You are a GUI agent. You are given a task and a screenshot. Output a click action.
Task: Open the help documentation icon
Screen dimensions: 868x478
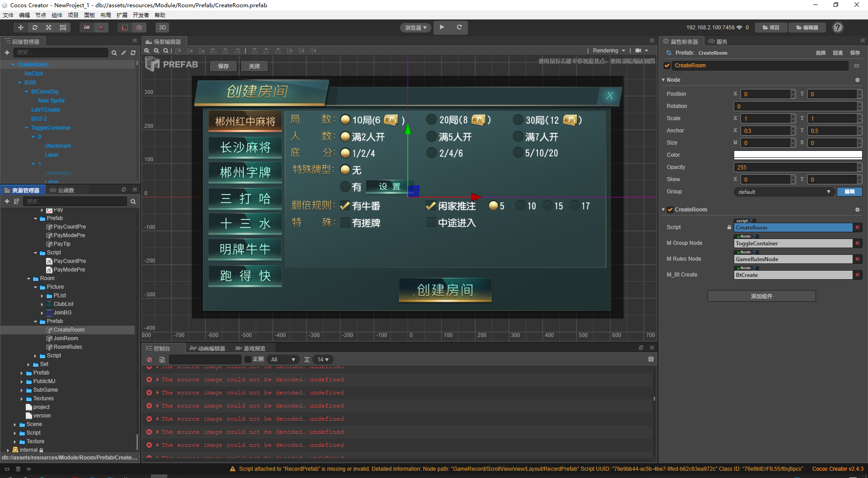click(838, 28)
